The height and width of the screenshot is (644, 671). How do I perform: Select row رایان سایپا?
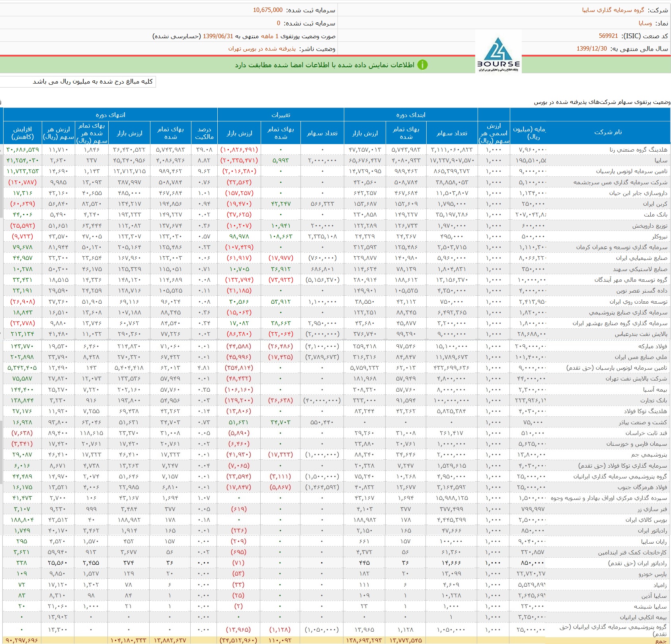coord(337,541)
